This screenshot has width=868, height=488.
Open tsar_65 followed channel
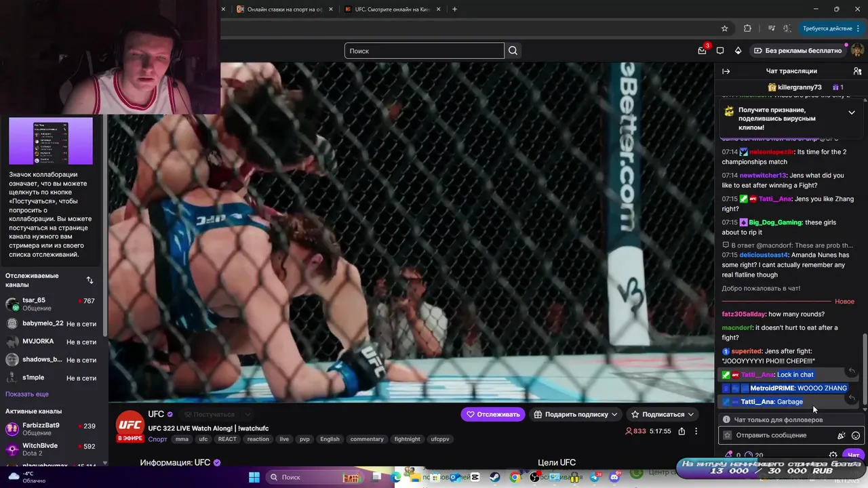(x=51, y=304)
